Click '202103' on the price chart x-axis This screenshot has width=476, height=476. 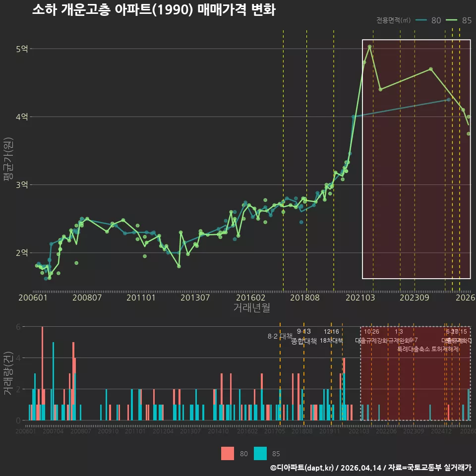[360, 297]
